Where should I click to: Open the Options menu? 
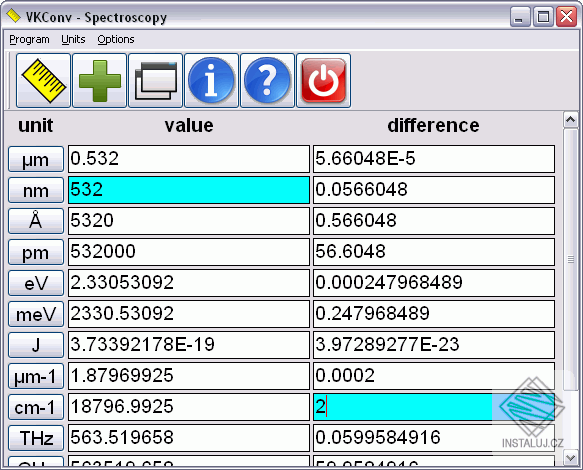(x=116, y=39)
